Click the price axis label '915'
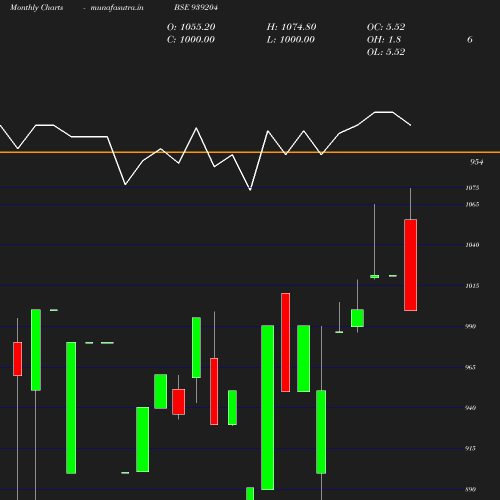The height and width of the screenshot is (500, 500). point(470,449)
